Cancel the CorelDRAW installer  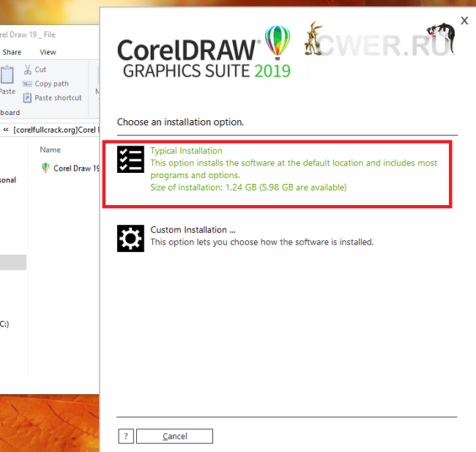174,436
